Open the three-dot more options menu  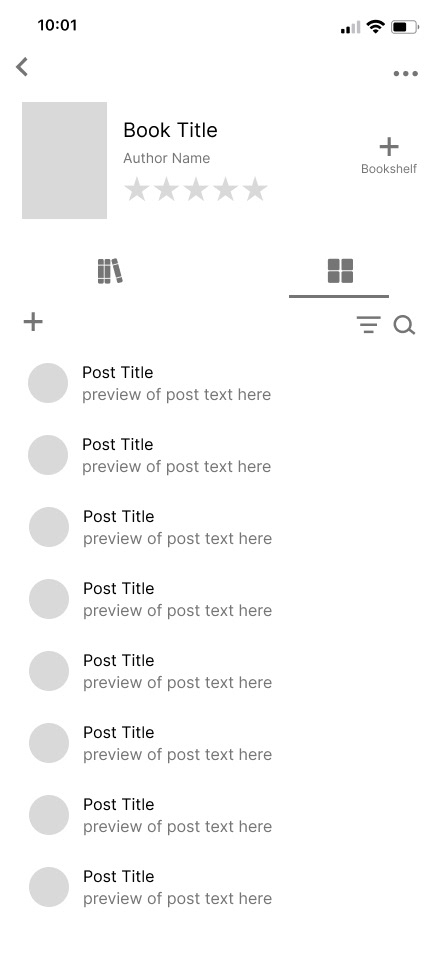405,74
